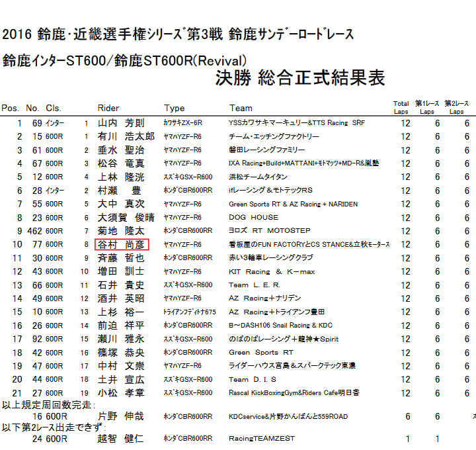Click team AZ Racing+トライアンフ豊田
This screenshot has height=450, width=476.
pyautogui.click(x=276, y=312)
